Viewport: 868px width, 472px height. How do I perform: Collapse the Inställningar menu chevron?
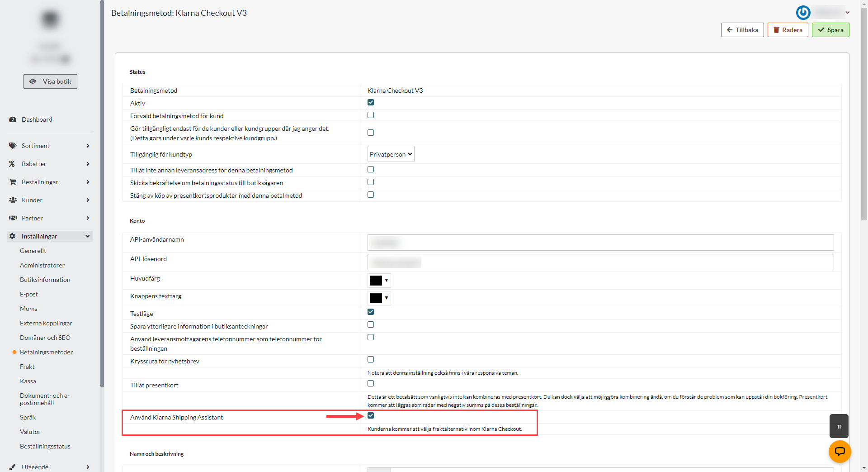88,236
